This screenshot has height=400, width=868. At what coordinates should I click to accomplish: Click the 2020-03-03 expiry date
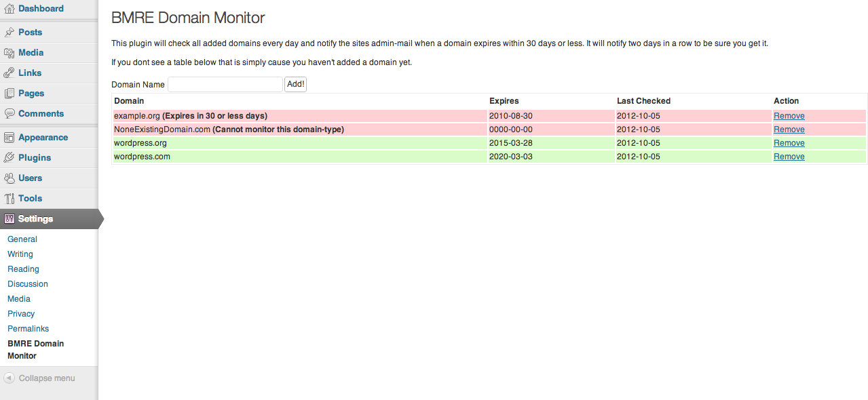511,157
